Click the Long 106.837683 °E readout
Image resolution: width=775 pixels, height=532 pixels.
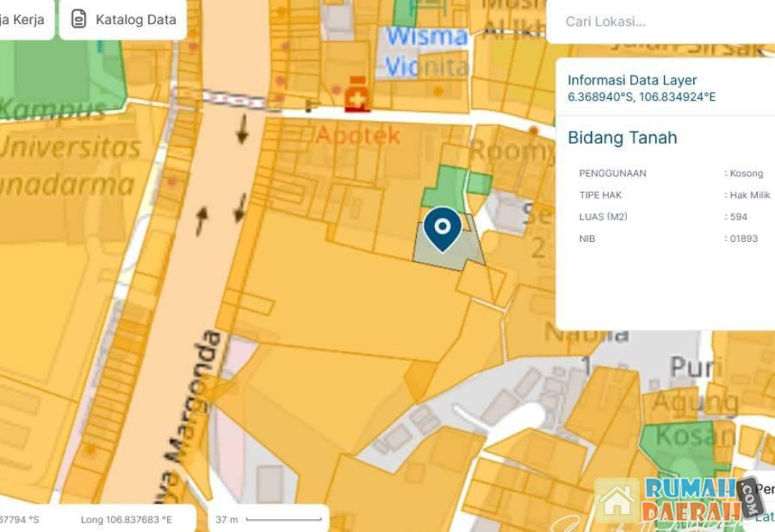127,520
